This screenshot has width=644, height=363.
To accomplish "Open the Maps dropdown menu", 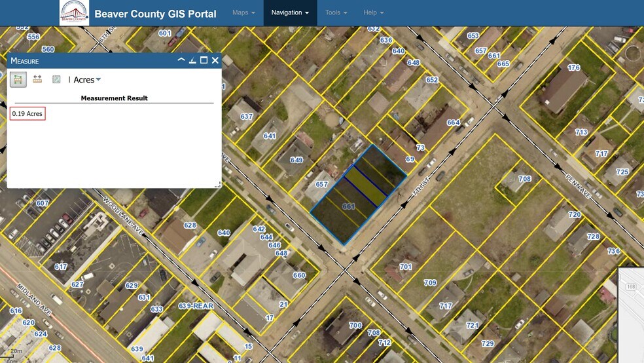I will click(243, 12).
